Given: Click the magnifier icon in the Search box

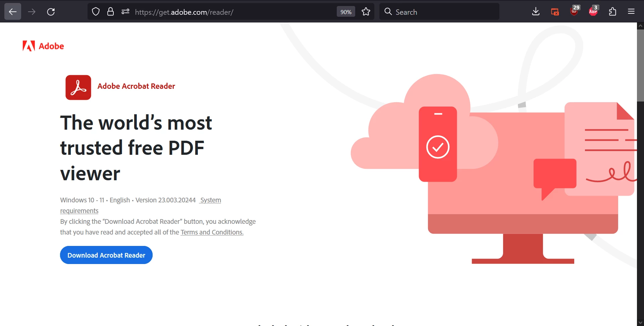Looking at the screenshot, I should pyautogui.click(x=388, y=12).
